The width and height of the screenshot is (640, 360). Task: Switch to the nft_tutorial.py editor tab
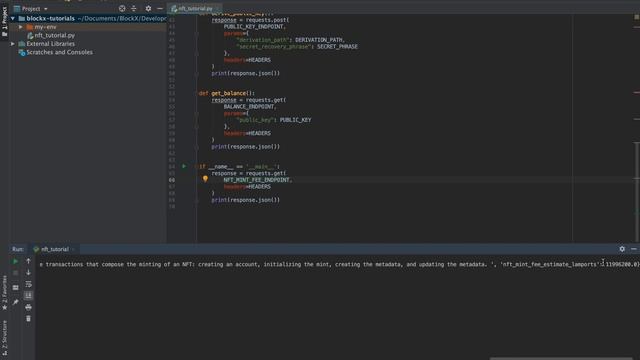pyautogui.click(x=195, y=9)
